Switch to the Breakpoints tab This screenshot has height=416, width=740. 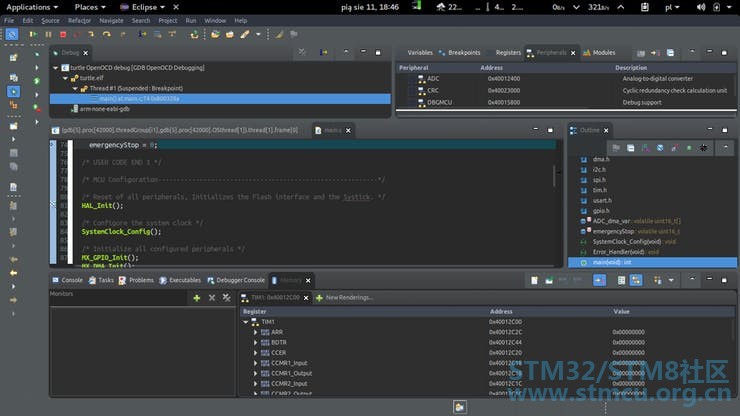(464, 52)
